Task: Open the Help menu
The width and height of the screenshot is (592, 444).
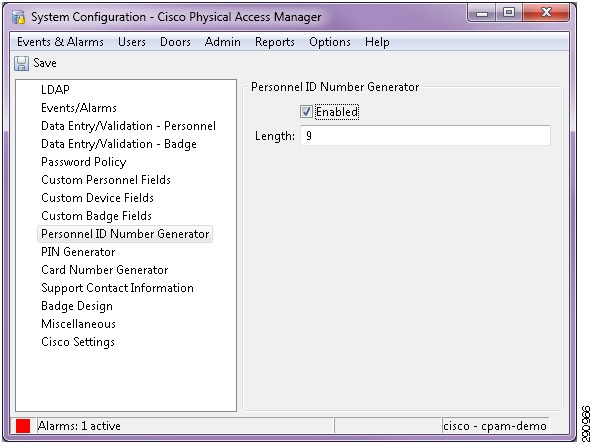Action: click(x=377, y=42)
